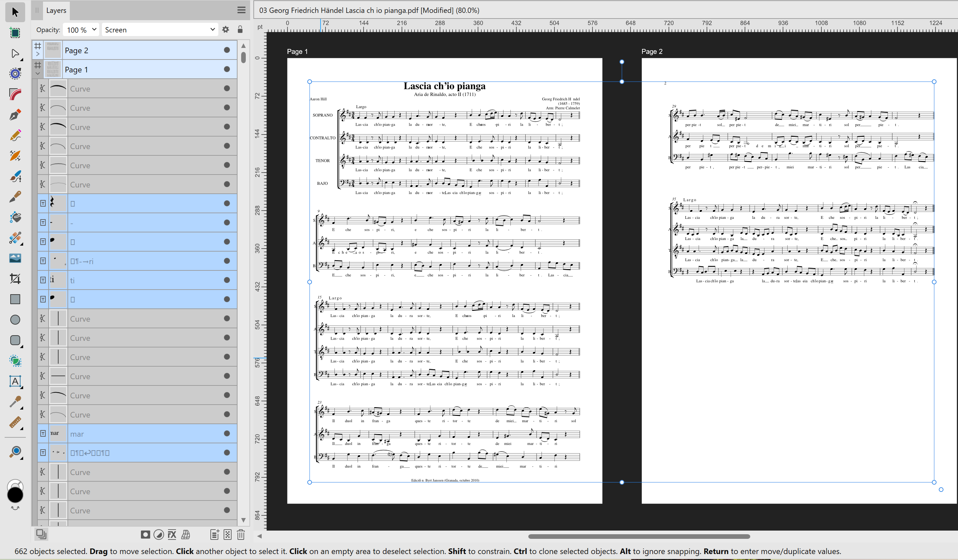Screen dimensions: 958x560
Task: Select the Rectangle tool
Action: [x=15, y=299]
